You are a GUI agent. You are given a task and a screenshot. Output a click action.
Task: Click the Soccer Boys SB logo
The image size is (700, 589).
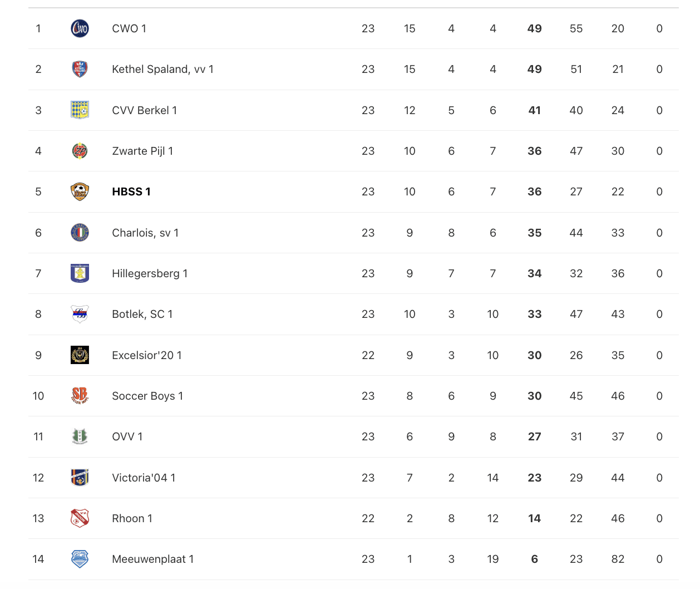pos(80,396)
